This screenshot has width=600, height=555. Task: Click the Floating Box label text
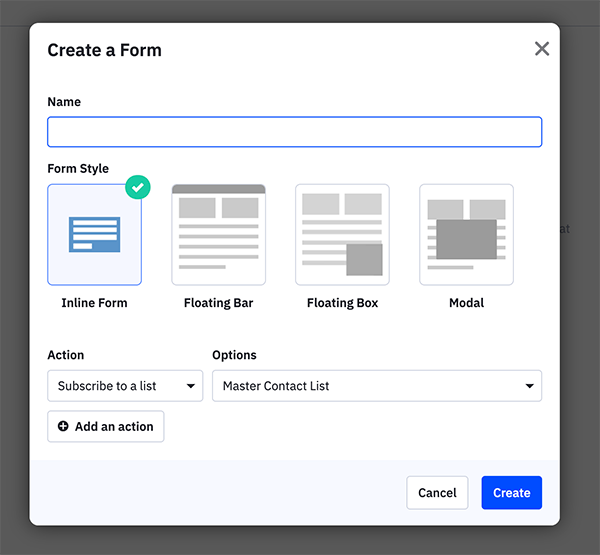point(342,303)
